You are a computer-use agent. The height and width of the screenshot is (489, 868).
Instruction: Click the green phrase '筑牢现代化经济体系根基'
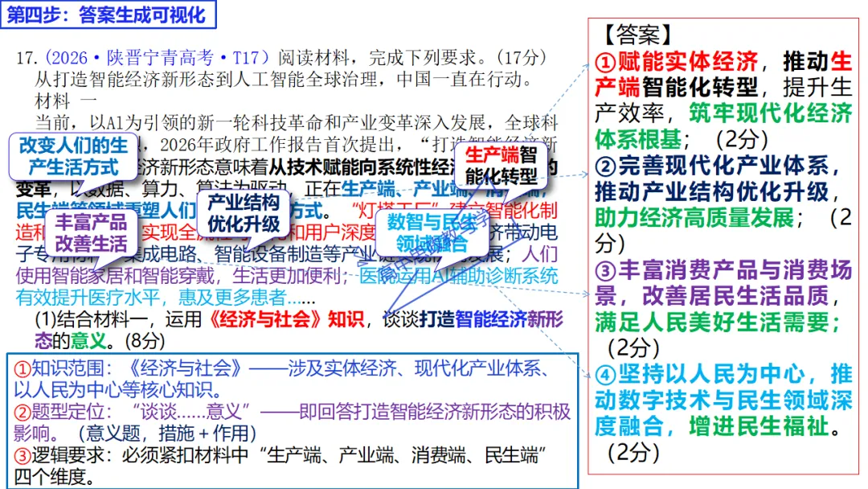pyautogui.click(x=723, y=126)
